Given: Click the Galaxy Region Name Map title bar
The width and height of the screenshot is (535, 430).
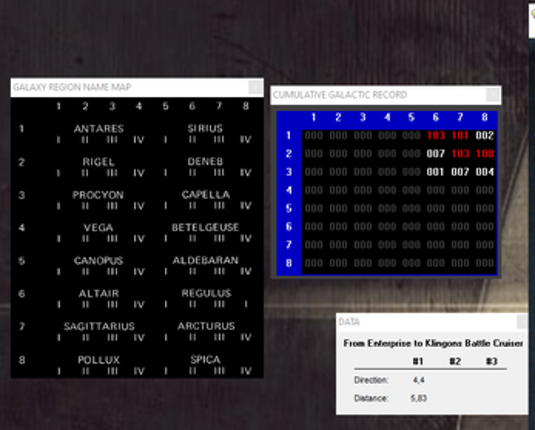Looking at the screenshot, I should (137, 87).
